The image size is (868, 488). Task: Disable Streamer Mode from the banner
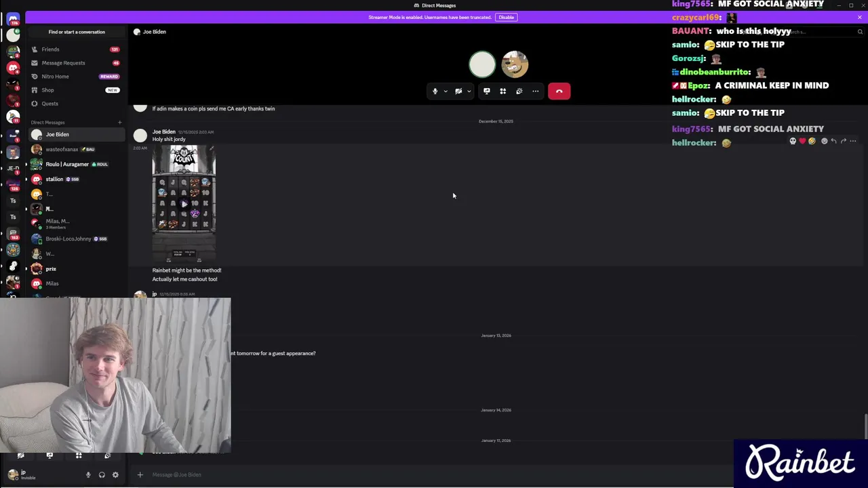pyautogui.click(x=506, y=17)
